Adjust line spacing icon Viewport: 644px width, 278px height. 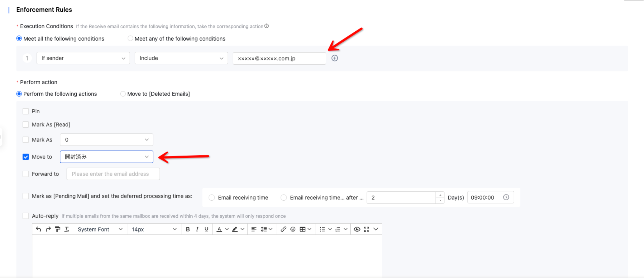264,229
